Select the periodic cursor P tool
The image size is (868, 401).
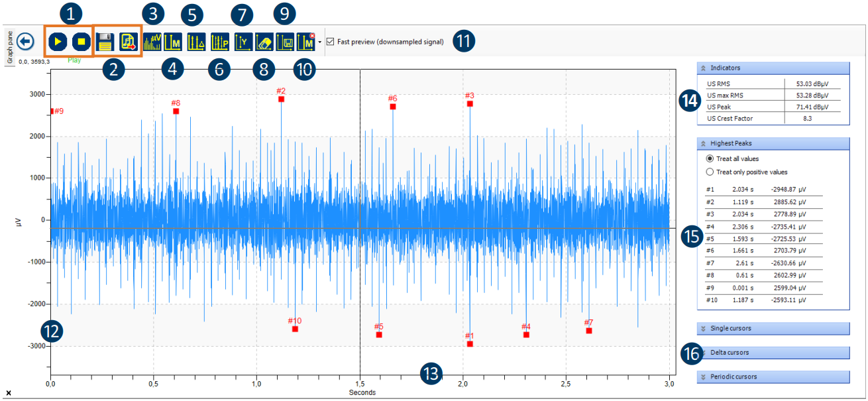point(220,42)
